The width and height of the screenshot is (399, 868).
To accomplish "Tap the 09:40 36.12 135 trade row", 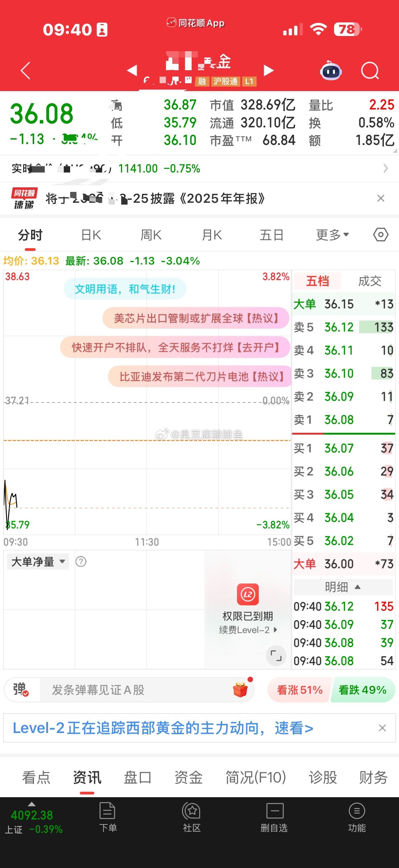I will [x=343, y=607].
